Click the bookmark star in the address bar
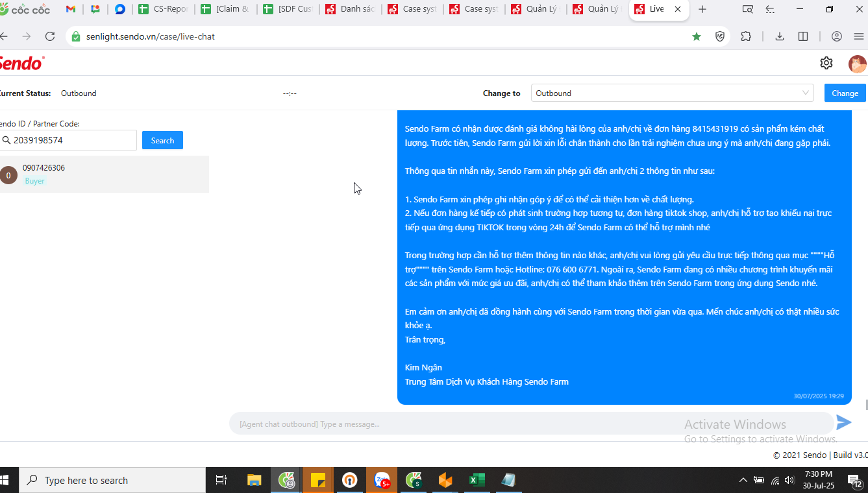The image size is (868, 493). click(697, 36)
